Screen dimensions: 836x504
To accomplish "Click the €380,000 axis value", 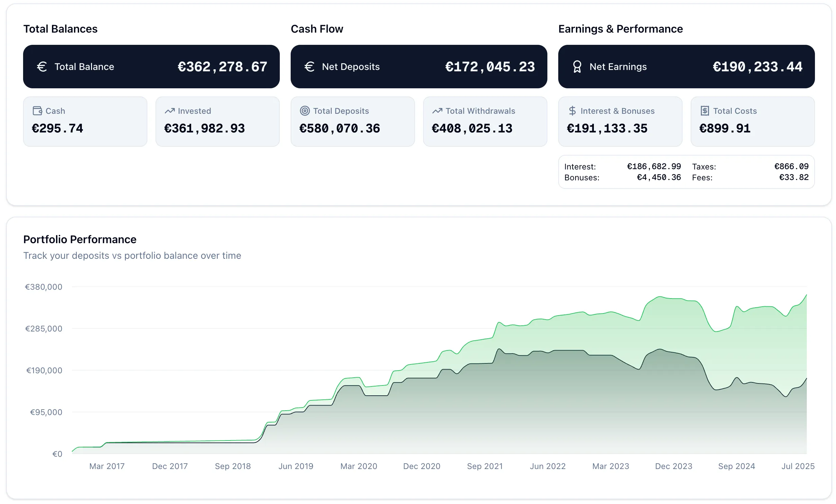I will [x=43, y=286].
